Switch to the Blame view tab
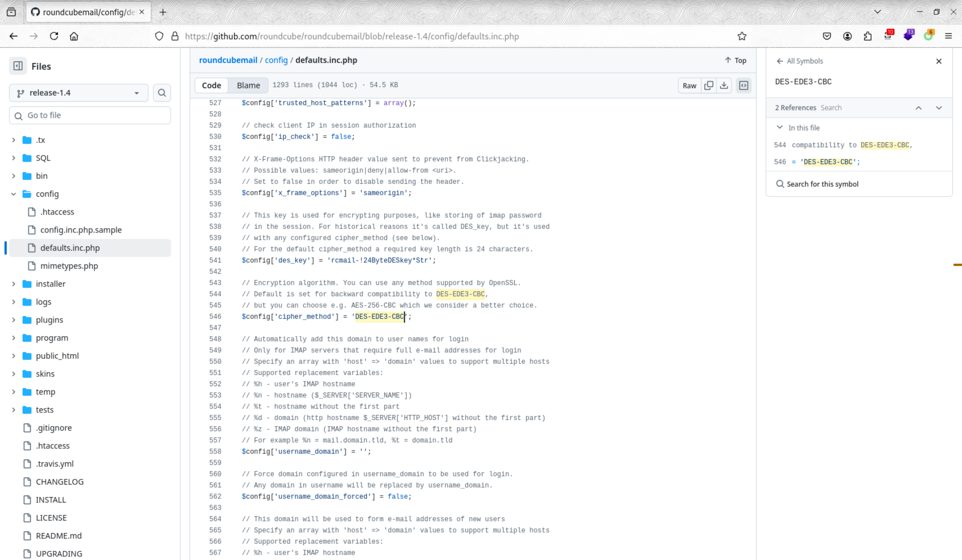The height and width of the screenshot is (560, 962). tap(248, 85)
